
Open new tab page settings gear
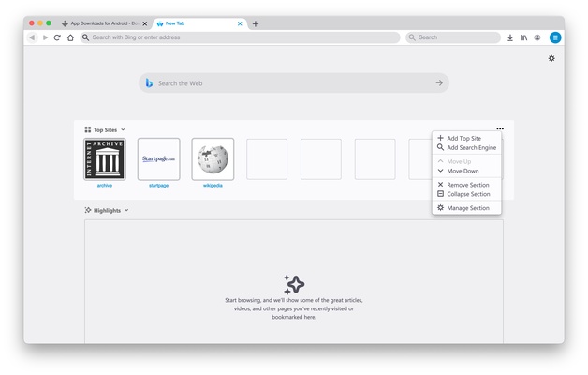point(551,58)
